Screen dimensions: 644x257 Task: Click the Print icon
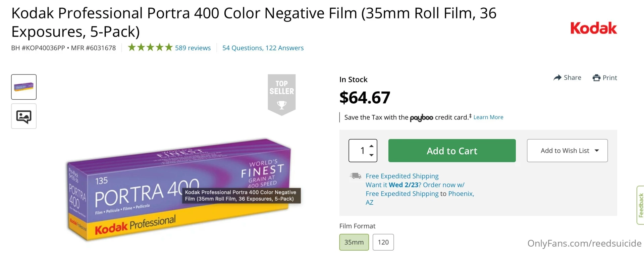(x=597, y=78)
